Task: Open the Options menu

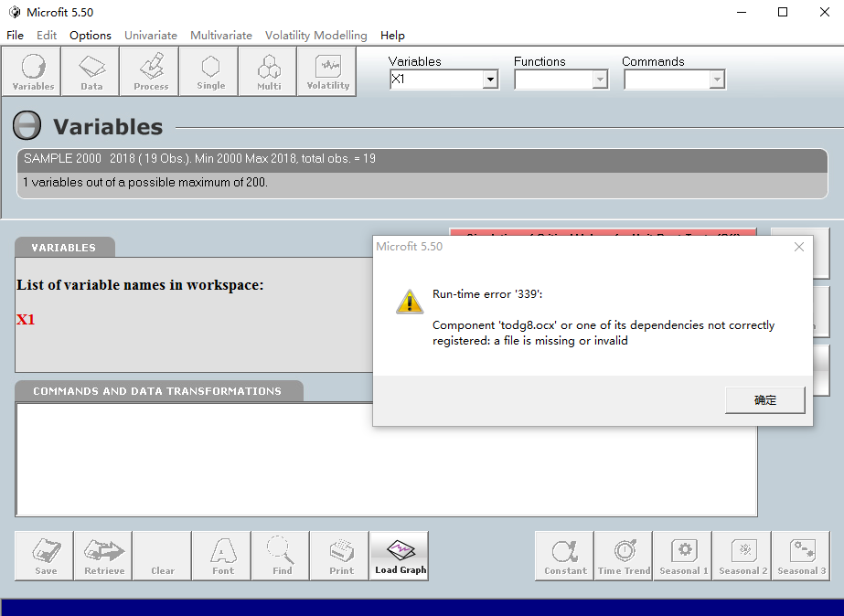Action: [91, 36]
